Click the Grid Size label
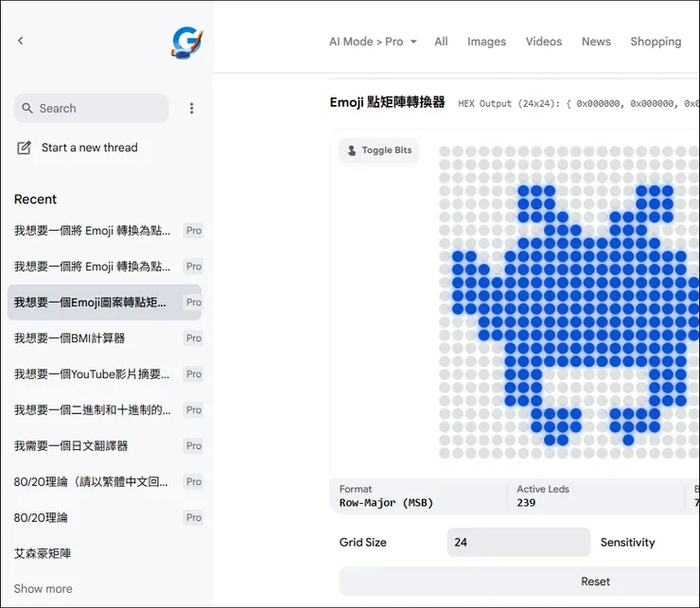Viewport: 700px width, 608px height. 362,542
